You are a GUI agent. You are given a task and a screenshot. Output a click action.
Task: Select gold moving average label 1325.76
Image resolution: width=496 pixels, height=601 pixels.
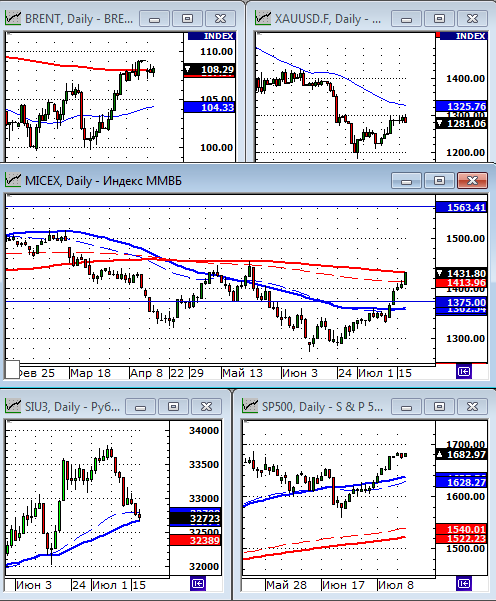462,106
